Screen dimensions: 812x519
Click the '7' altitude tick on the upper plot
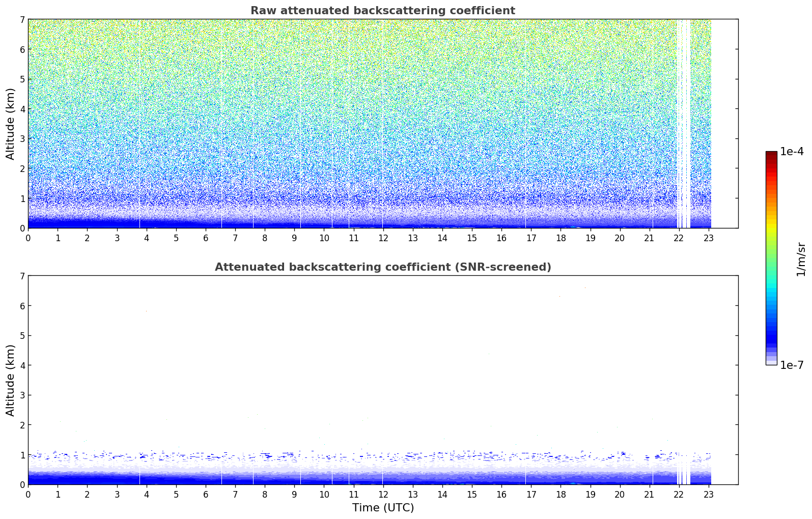[x=22, y=19]
